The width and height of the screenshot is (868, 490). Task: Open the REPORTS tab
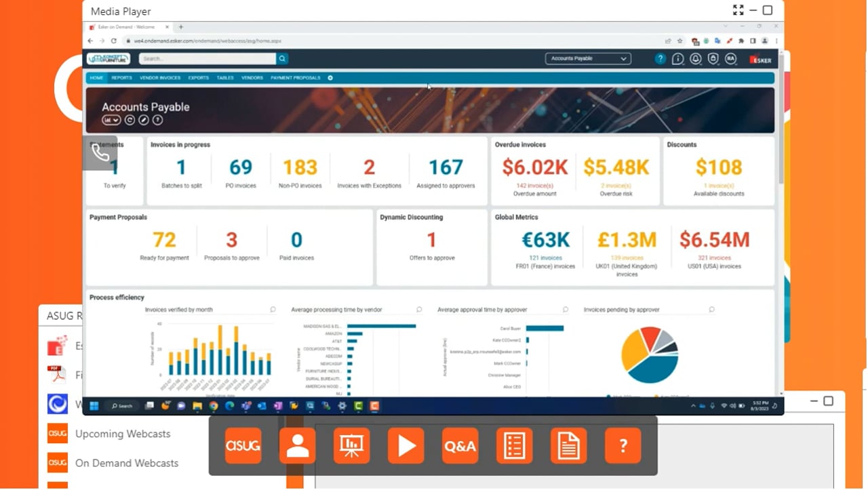(x=122, y=78)
